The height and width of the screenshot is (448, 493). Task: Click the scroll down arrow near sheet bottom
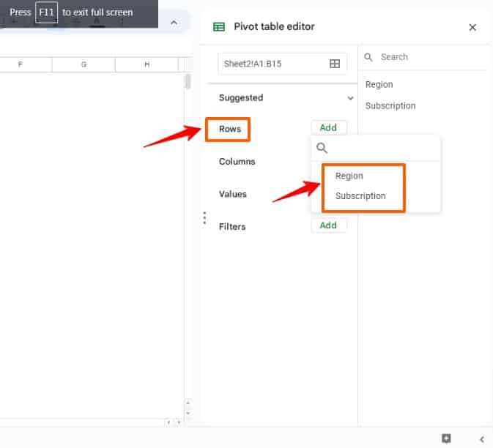188,413
